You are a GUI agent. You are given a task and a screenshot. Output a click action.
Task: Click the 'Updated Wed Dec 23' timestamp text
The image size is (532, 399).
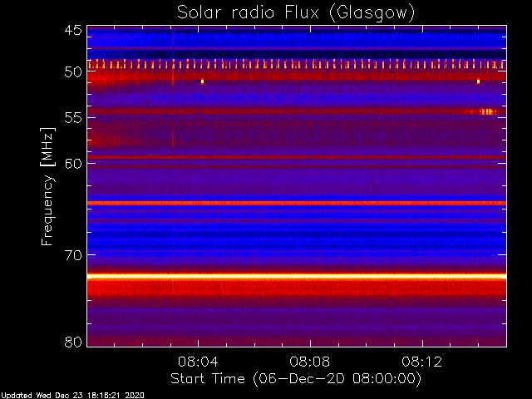click(x=72, y=396)
